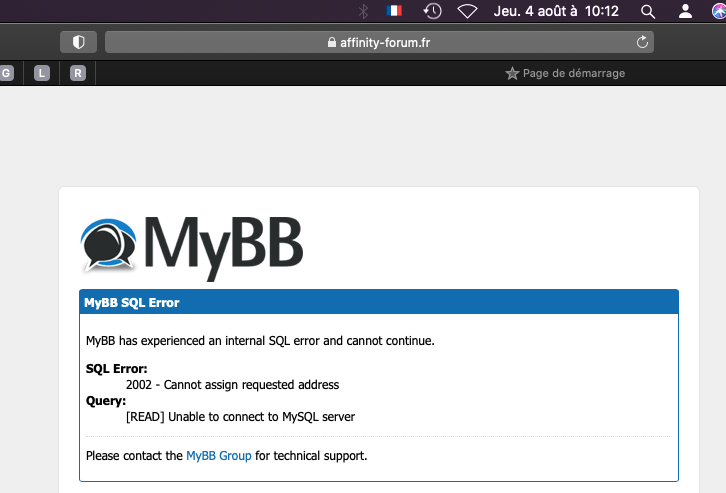The image size is (726, 493).
Task: Click the SQL Error: label
Action: (117, 369)
